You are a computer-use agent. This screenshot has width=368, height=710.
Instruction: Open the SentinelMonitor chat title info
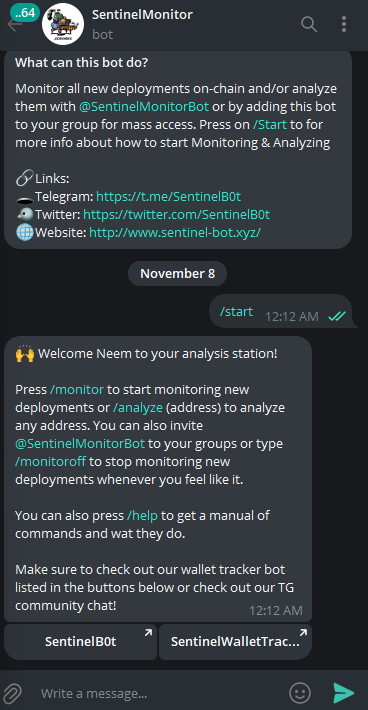pyautogui.click(x=142, y=14)
